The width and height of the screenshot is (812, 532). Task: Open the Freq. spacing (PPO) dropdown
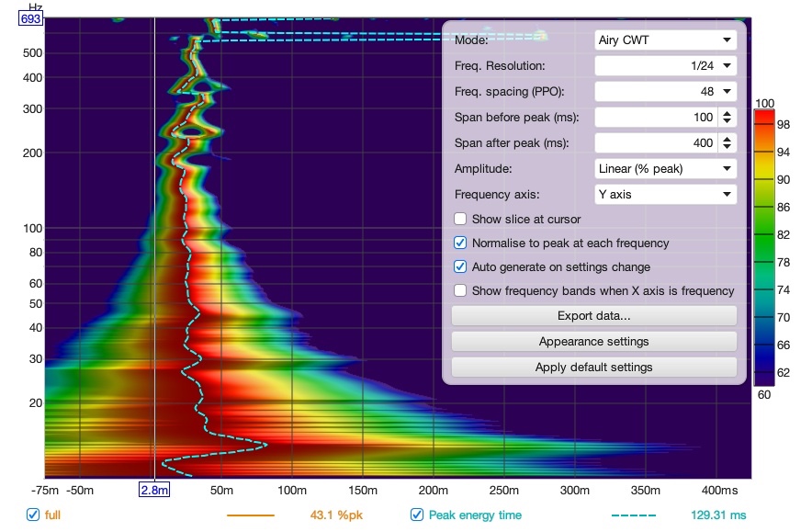665,92
